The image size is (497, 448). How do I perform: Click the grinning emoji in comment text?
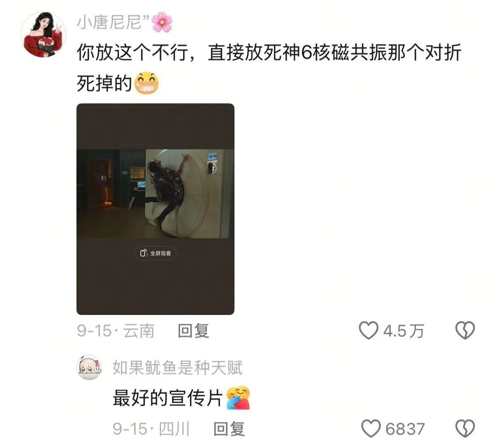pos(147,83)
